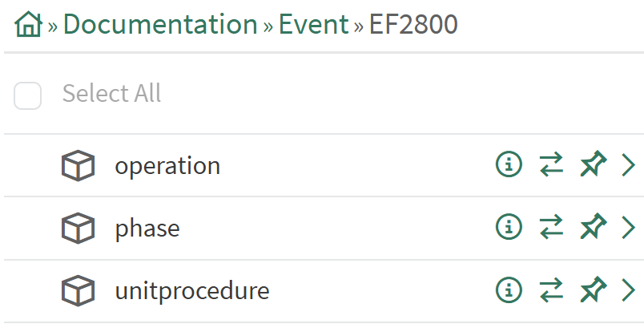Click the EF2800 breadcrumb text
The height and width of the screenshot is (336, 644).
(413, 25)
